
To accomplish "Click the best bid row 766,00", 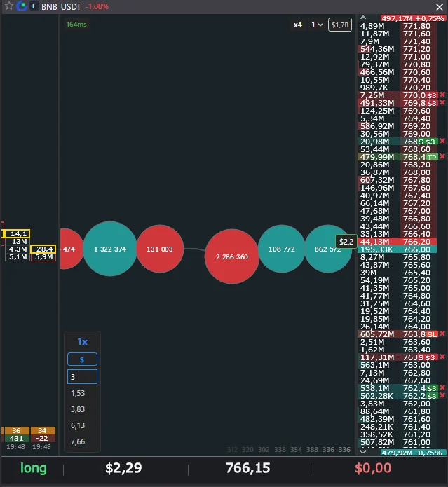I will [397, 249].
